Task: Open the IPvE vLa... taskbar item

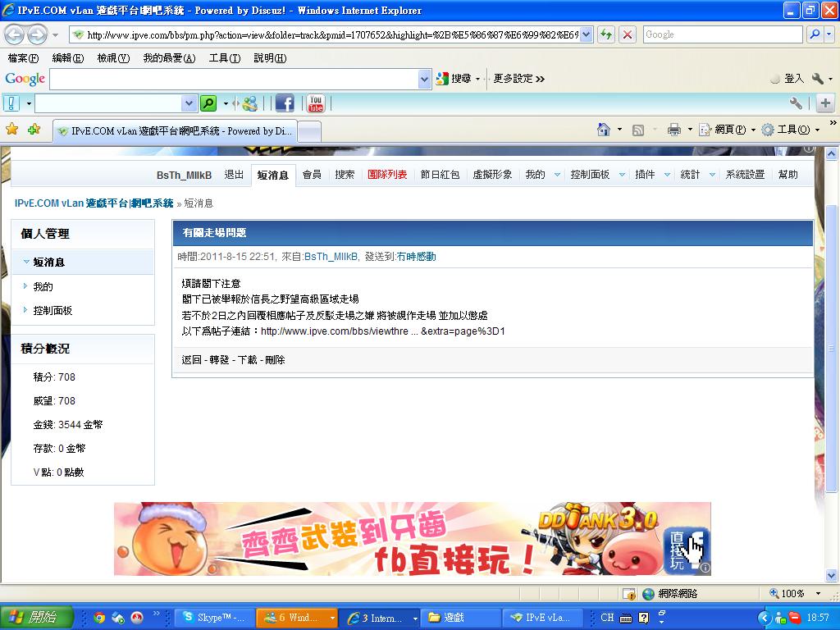Action: (541, 618)
